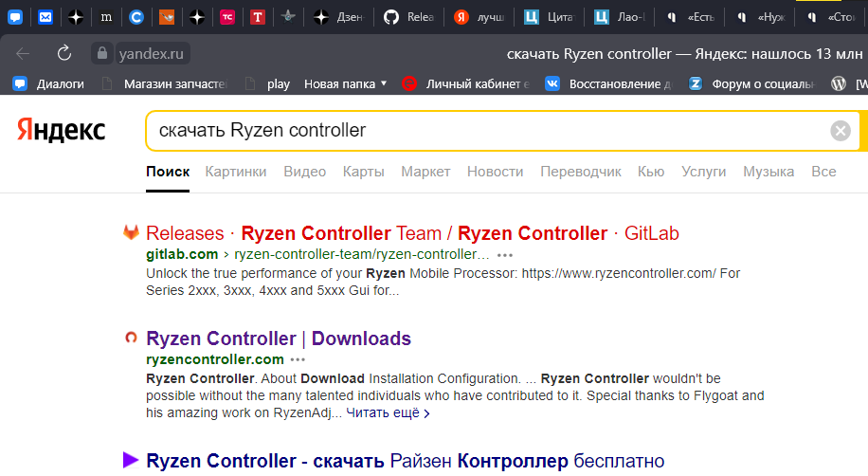
Task: Switch to Услуги search tab
Action: click(x=703, y=172)
